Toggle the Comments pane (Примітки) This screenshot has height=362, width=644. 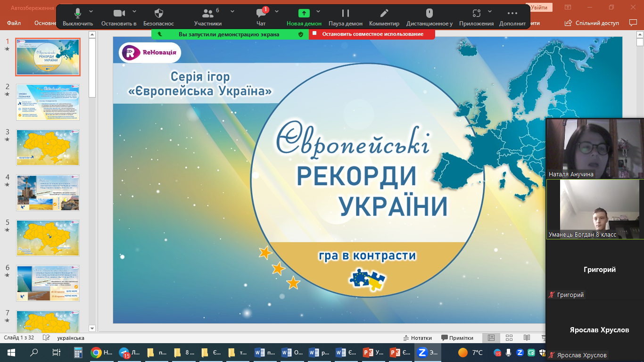457,337
